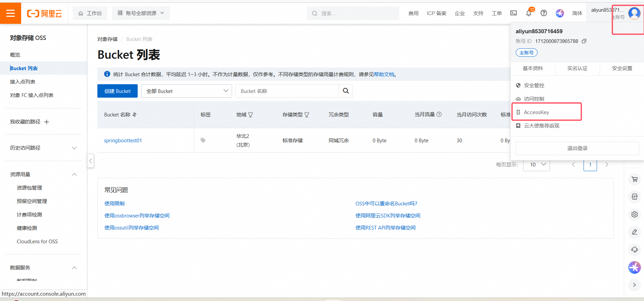Open the 工作台 workbench button
The image size is (644, 301).
coord(90,13)
